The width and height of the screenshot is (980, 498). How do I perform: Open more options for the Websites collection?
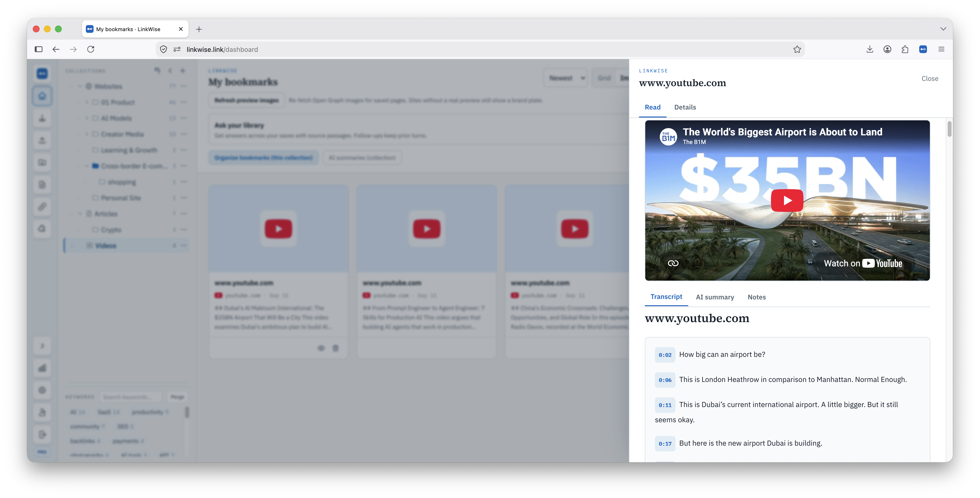pos(184,86)
